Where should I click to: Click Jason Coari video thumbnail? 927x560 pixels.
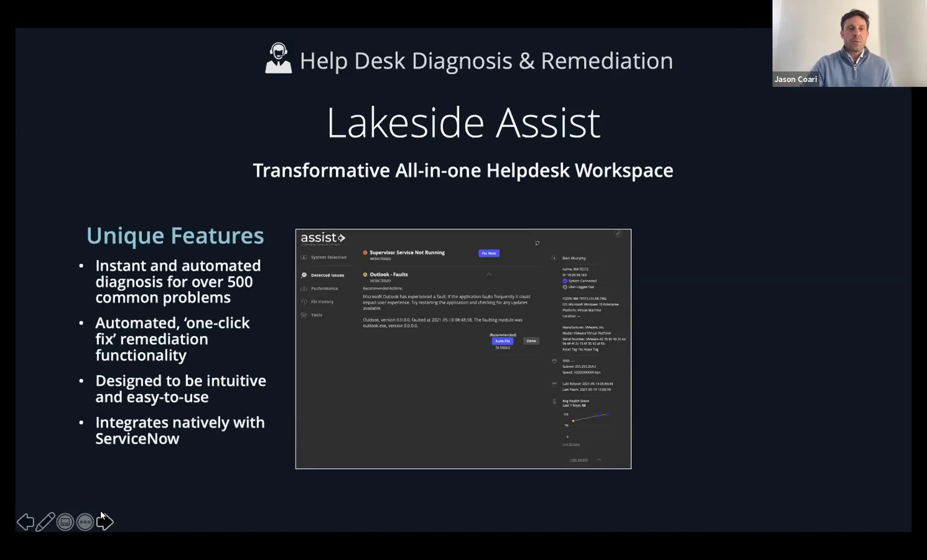click(x=849, y=43)
